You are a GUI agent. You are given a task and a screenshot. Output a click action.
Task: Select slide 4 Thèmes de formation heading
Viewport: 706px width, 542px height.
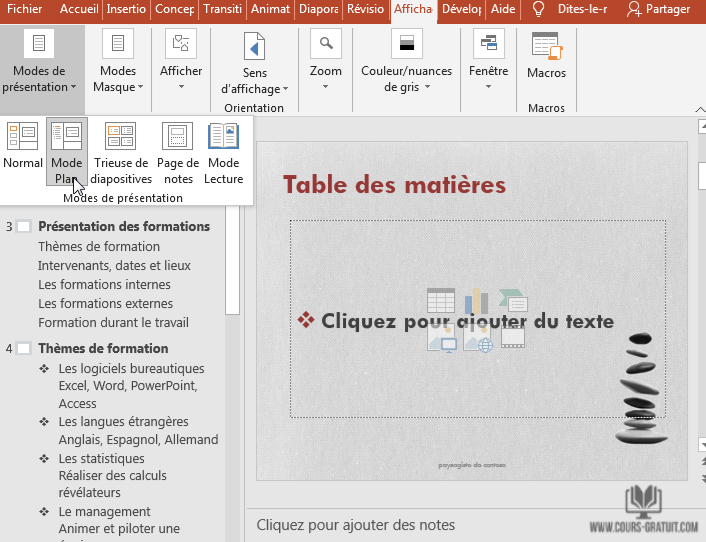tap(103, 349)
